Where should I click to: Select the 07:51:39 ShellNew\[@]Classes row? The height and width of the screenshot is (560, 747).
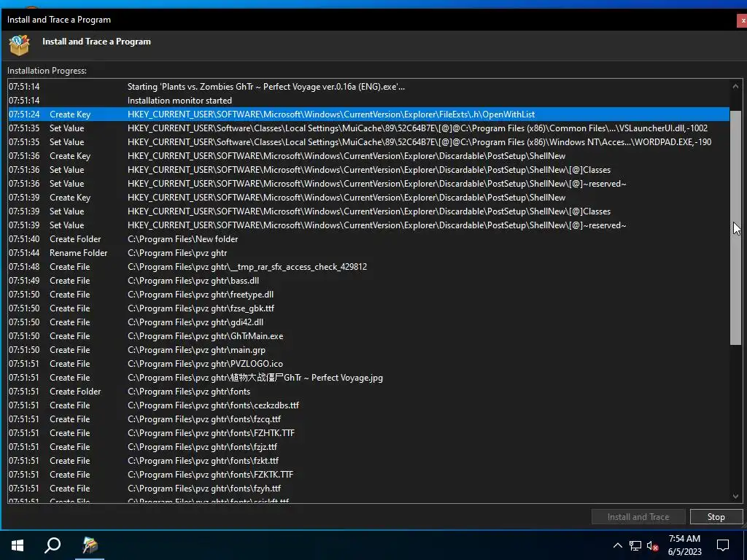(368, 211)
